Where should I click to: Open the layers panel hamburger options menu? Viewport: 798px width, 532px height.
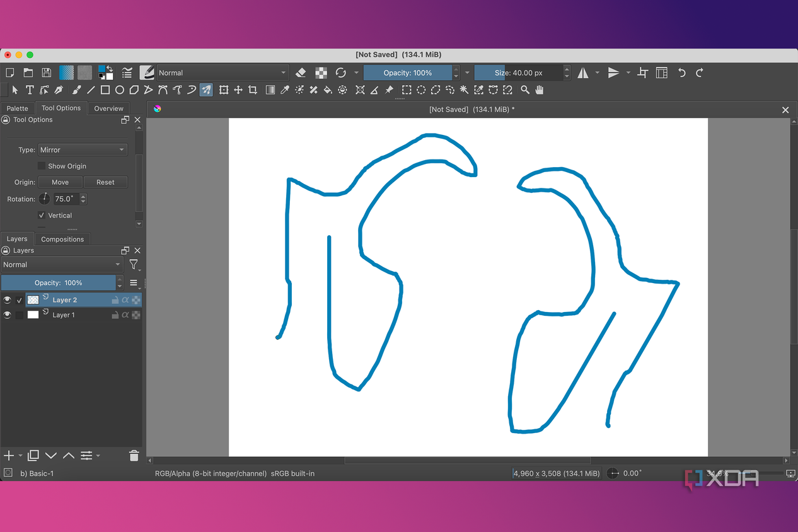(134, 283)
